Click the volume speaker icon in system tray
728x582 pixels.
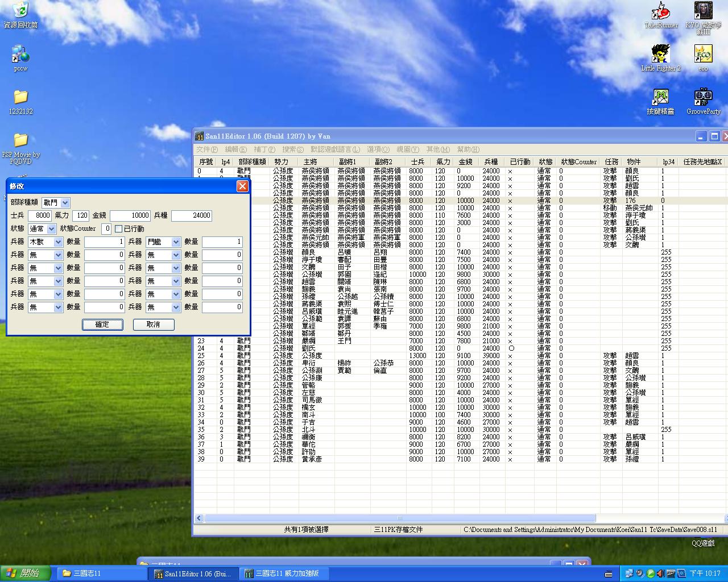[x=661, y=573]
